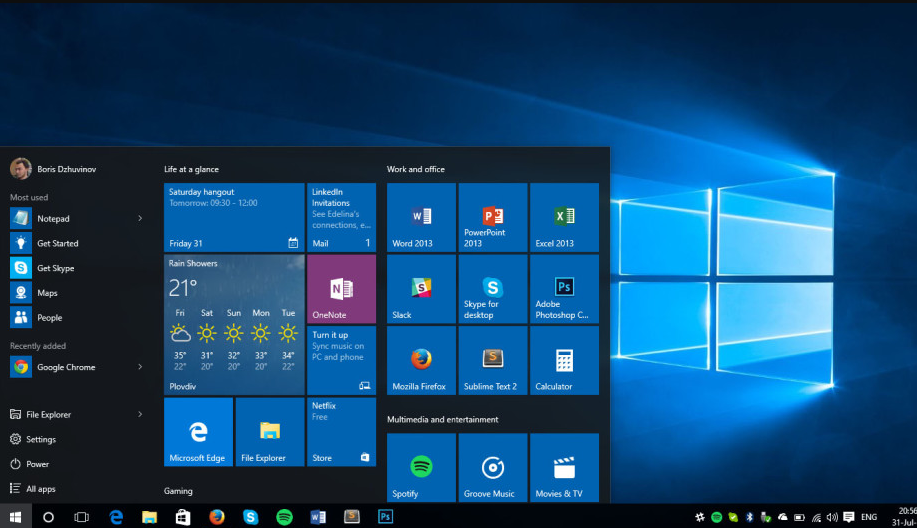This screenshot has width=917, height=528.
Task: Open Spotify from the taskbar
Action: 284,517
